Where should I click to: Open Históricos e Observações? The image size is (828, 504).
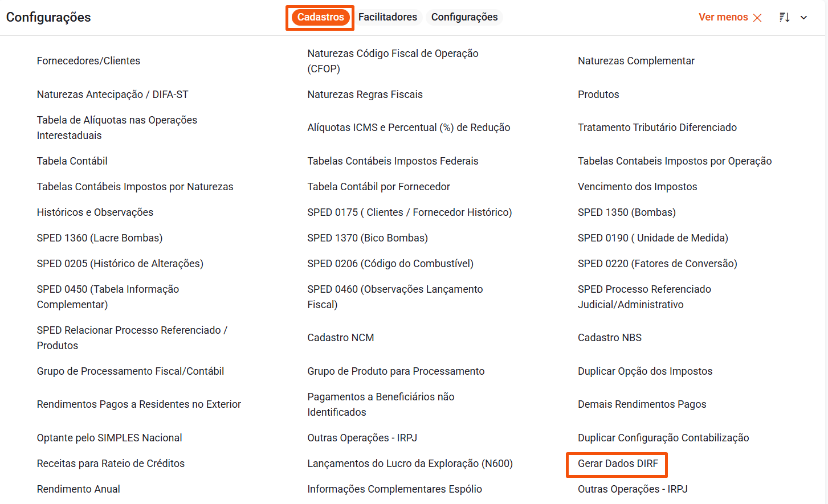pyautogui.click(x=95, y=212)
